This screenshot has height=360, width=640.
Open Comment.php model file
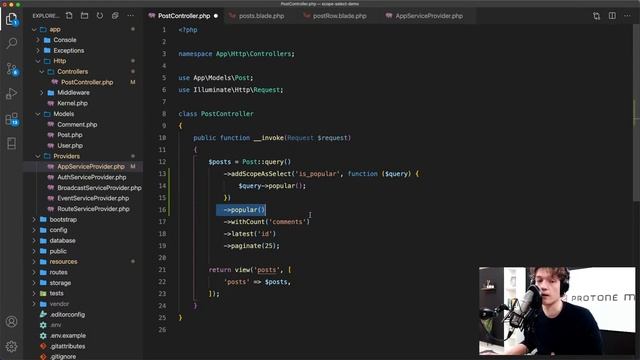coord(77,124)
